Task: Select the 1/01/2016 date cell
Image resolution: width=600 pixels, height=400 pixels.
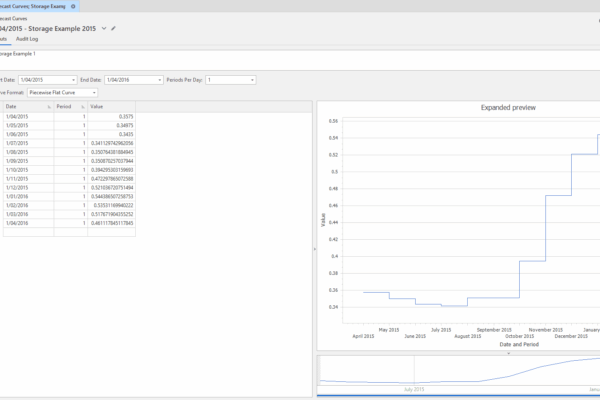Action: [x=29, y=196]
